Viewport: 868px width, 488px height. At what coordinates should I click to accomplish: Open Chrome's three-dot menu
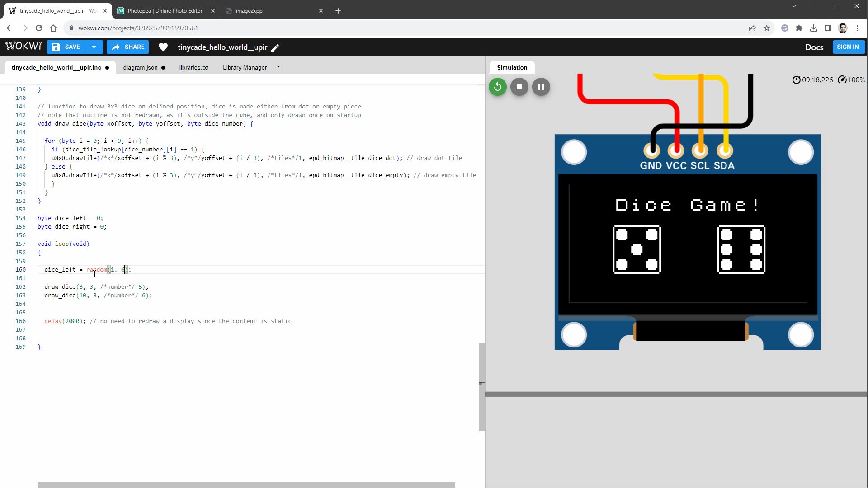coord(857,28)
